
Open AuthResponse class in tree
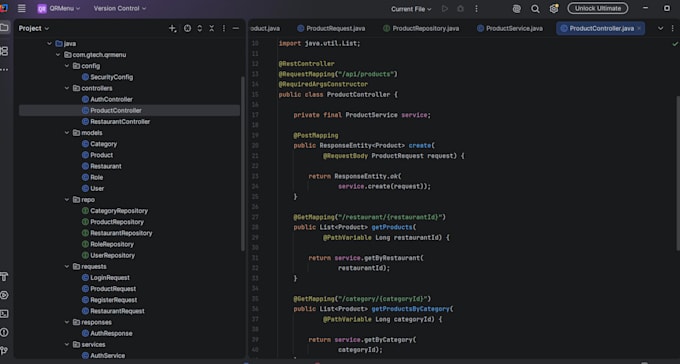click(111, 334)
